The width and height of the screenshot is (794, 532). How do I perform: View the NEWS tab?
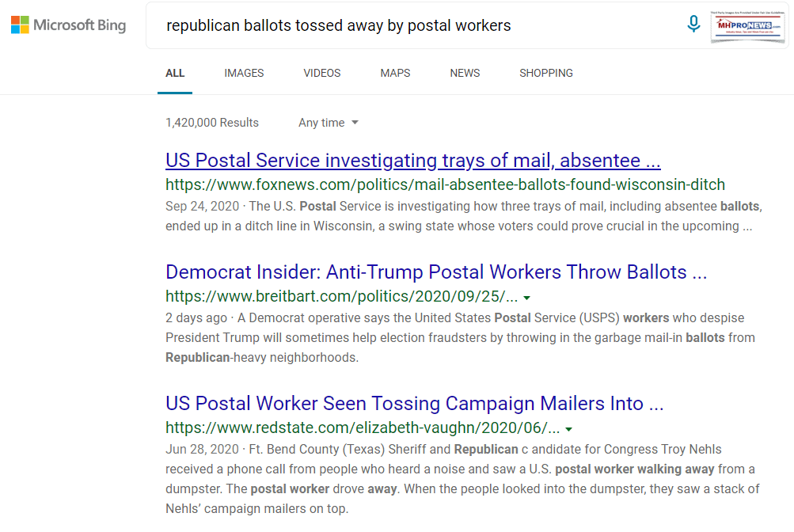coord(465,73)
